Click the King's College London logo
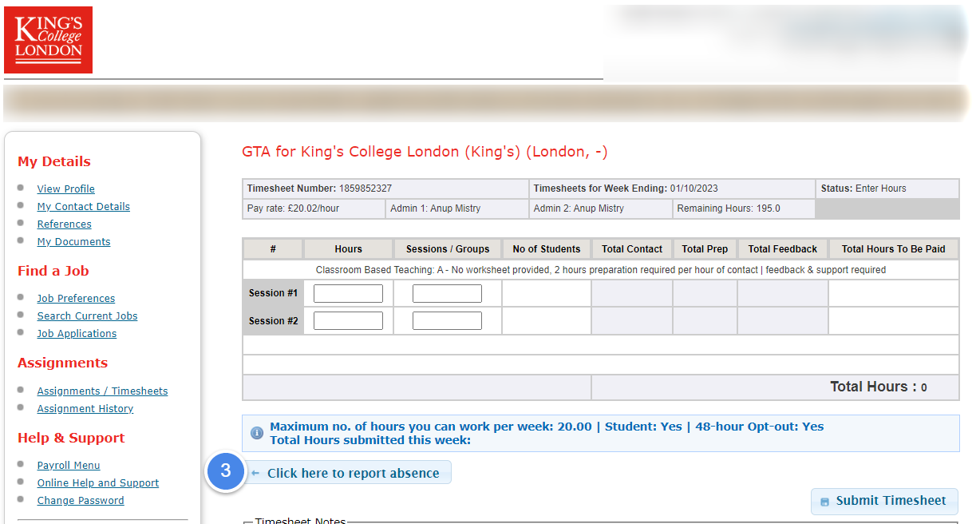The width and height of the screenshot is (980, 524). click(48, 40)
